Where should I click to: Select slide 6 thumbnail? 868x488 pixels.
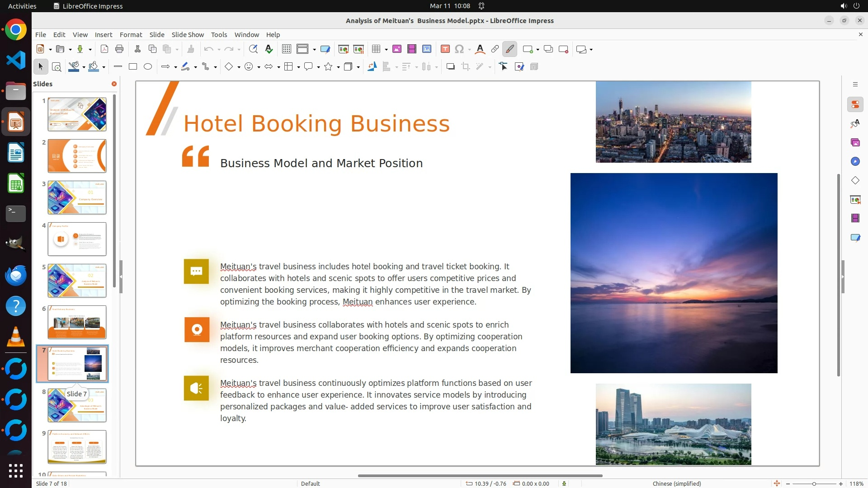tap(77, 322)
